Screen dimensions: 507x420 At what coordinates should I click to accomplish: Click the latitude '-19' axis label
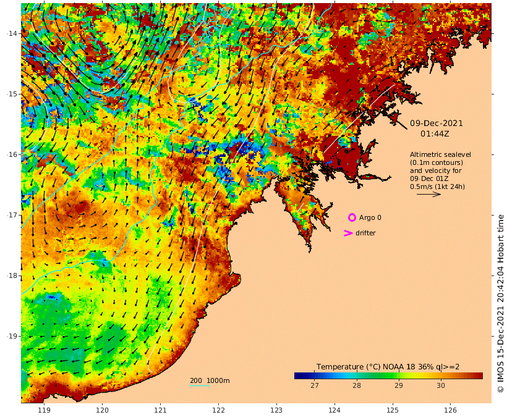point(12,336)
